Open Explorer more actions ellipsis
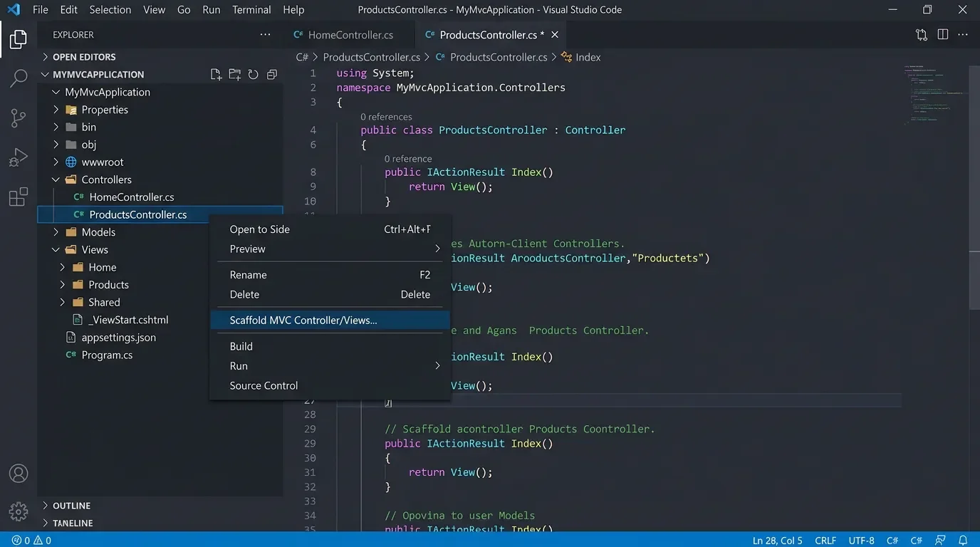980x547 pixels. click(x=265, y=34)
